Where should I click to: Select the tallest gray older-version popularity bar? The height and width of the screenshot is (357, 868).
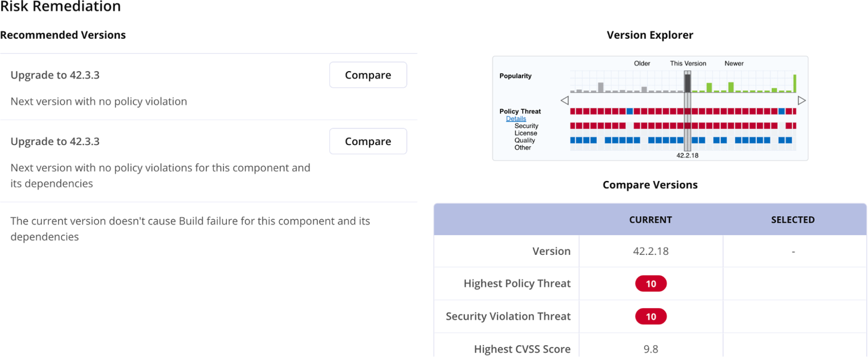coord(601,87)
